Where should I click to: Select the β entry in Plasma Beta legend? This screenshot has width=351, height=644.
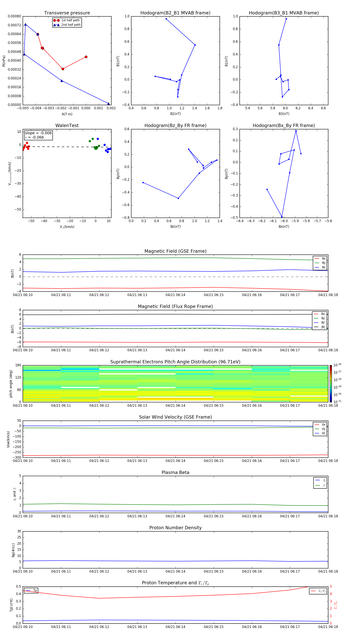click(x=320, y=485)
